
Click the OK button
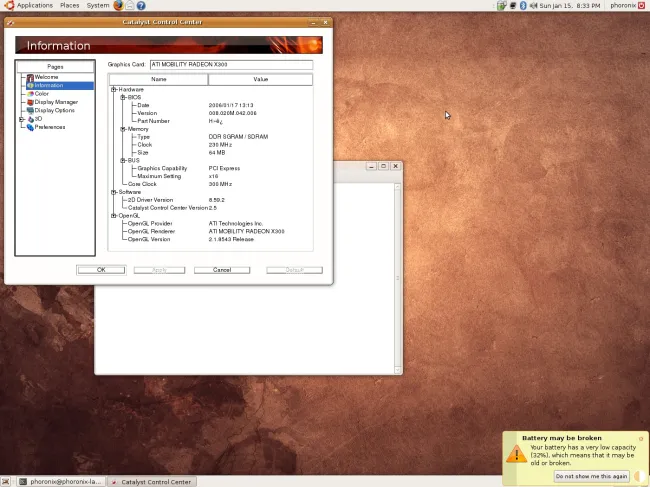pyautogui.click(x=101, y=270)
